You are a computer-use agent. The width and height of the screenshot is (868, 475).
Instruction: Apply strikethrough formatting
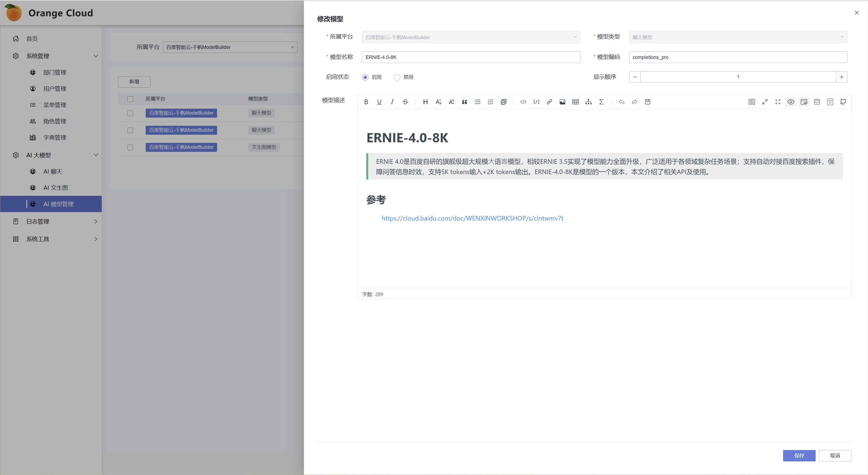(x=405, y=102)
